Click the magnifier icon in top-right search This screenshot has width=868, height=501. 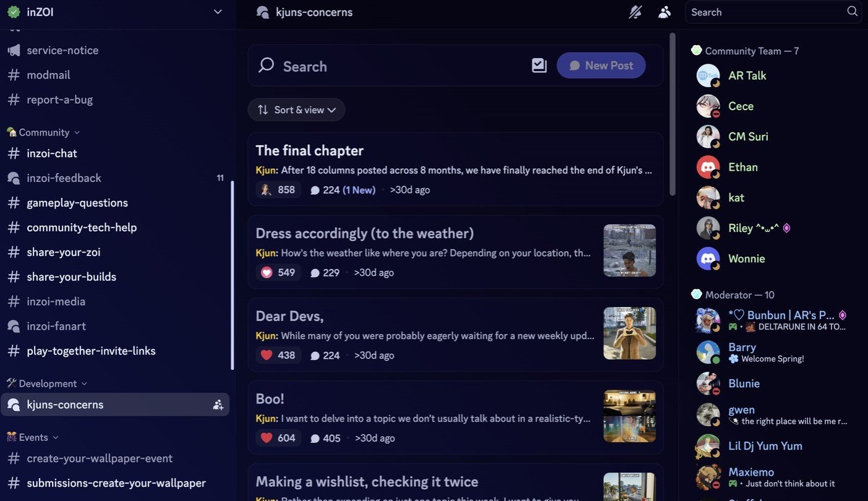tap(852, 11)
